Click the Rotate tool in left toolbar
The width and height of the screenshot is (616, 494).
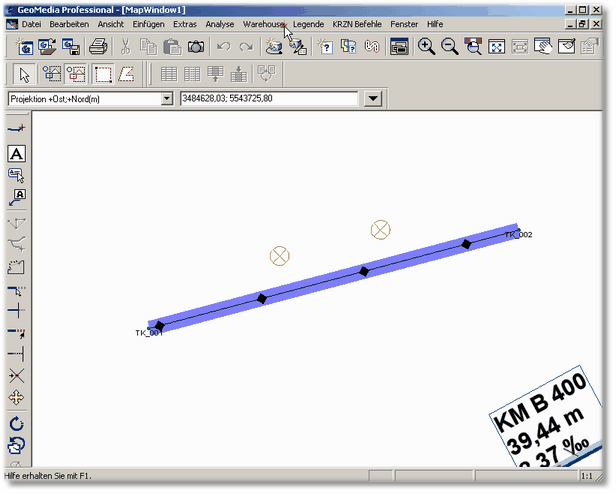pyautogui.click(x=17, y=424)
